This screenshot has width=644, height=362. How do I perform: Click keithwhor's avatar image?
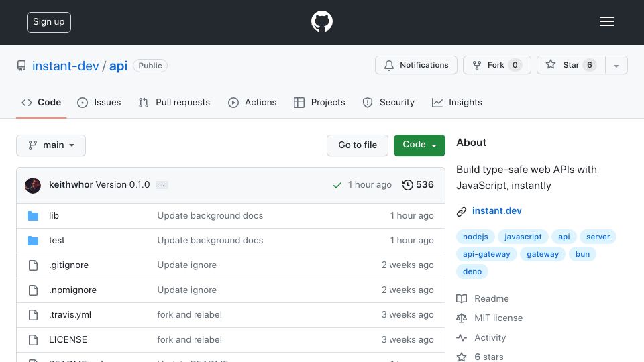pyautogui.click(x=33, y=186)
